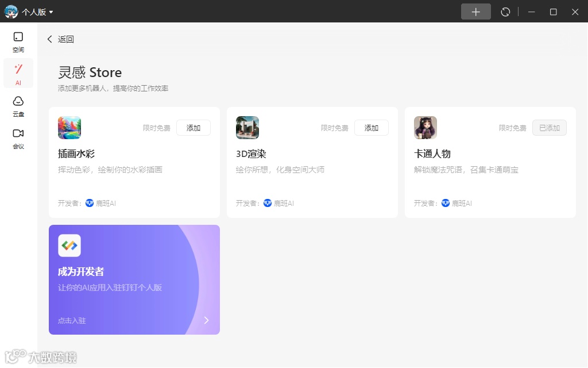Viewport: 588px width, 368px height.
Task: Select the AI sidebar item
Action: (x=18, y=74)
